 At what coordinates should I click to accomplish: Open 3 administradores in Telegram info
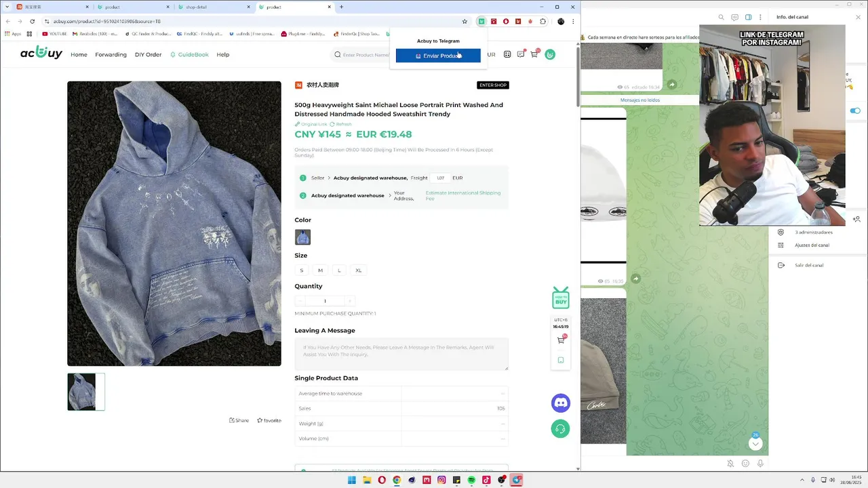pos(813,232)
